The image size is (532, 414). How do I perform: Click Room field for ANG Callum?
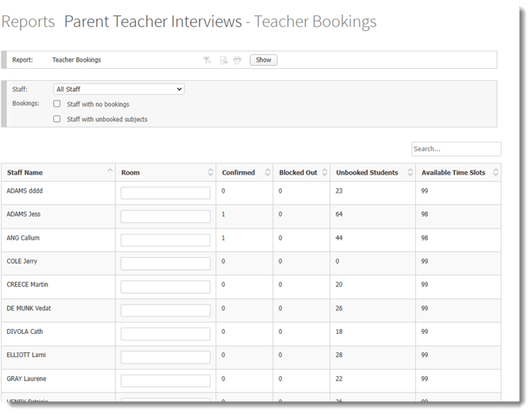[165, 240]
